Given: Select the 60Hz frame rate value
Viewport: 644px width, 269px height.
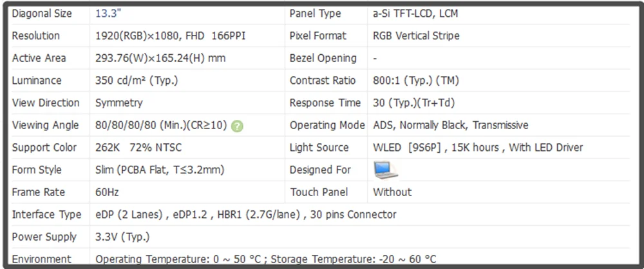Looking at the screenshot, I should [x=107, y=192].
